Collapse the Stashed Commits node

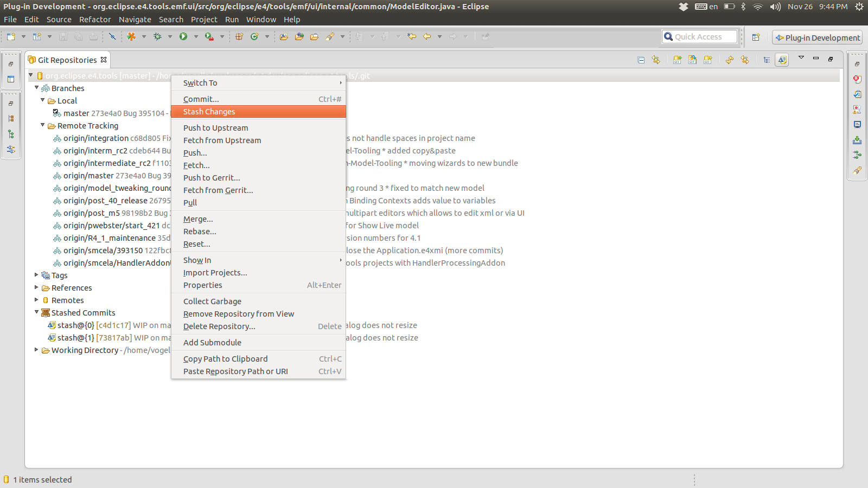(x=37, y=312)
